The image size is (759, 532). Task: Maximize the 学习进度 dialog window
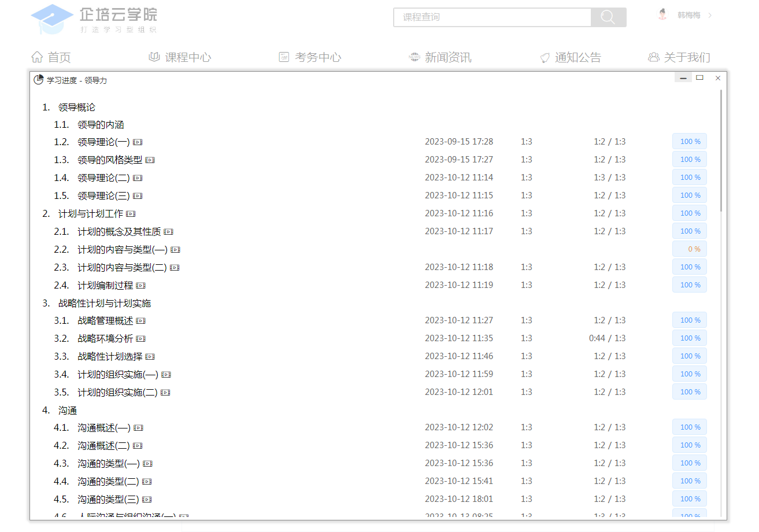699,77
